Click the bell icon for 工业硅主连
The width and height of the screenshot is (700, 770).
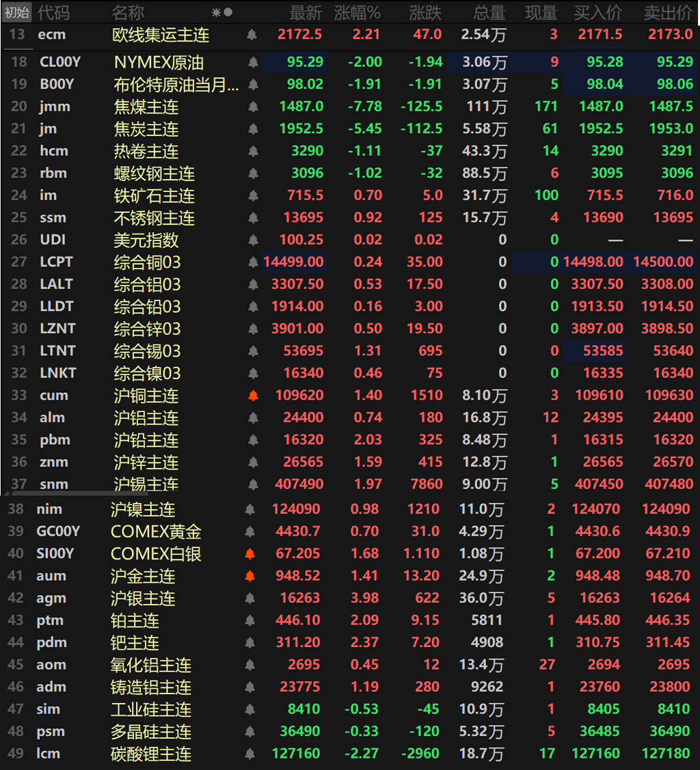pos(250,710)
